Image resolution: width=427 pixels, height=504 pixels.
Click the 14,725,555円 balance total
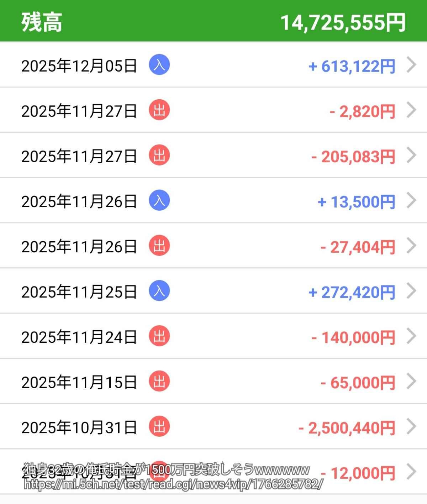(x=343, y=22)
